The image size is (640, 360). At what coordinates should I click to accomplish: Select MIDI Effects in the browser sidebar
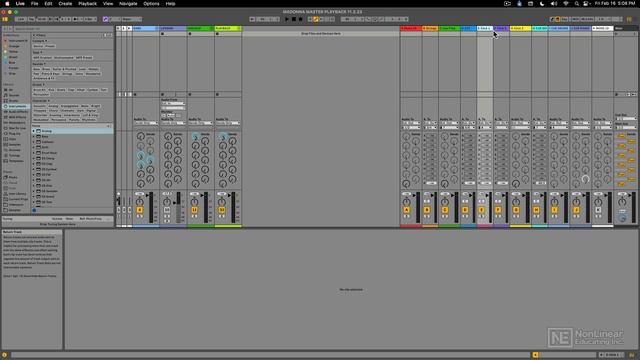[18, 117]
